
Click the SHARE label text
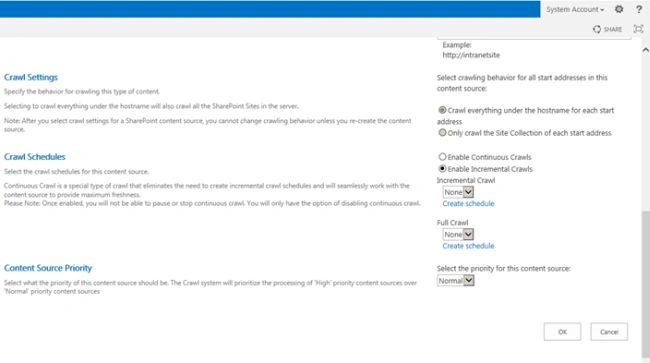coord(613,29)
